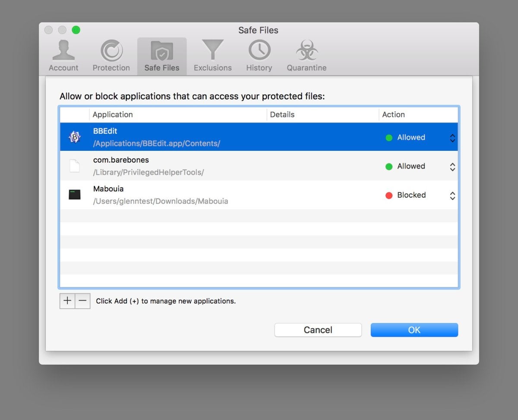Open the action dropdown for Mabouia
The width and height of the screenshot is (518, 420).
[x=452, y=196]
